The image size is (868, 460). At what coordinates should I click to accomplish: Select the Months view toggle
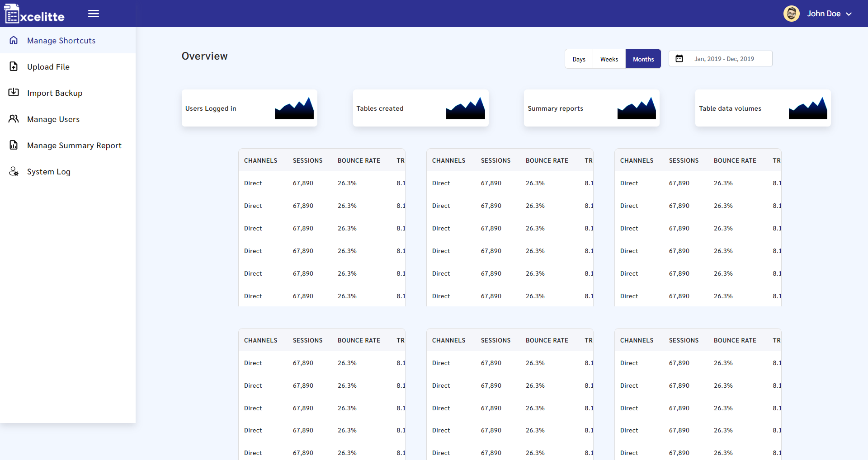point(643,59)
